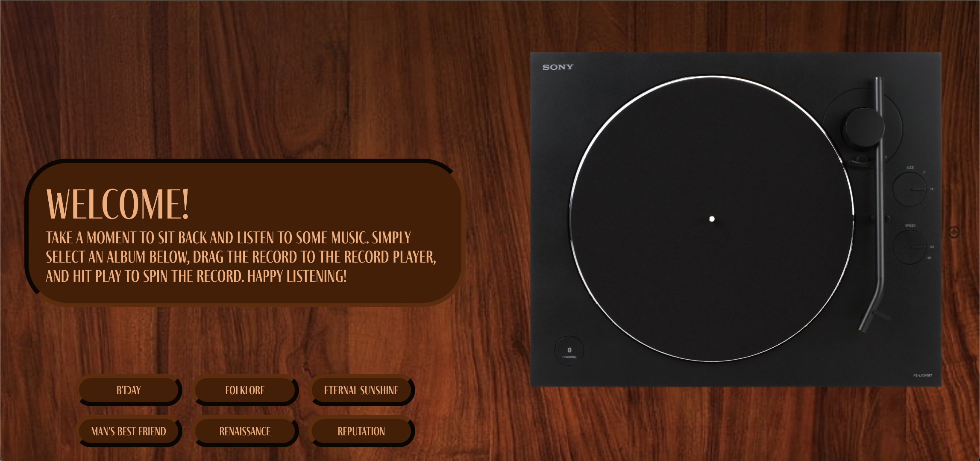This screenshot has width=980, height=461.
Task: Click the PS-LX310BT model label
Action: pyautogui.click(x=922, y=375)
